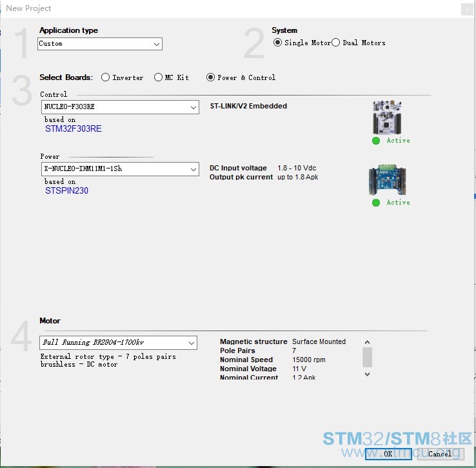The image size is (476, 468).
Task: Select the Dual Motors radio button
Action: click(x=335, y=43)
